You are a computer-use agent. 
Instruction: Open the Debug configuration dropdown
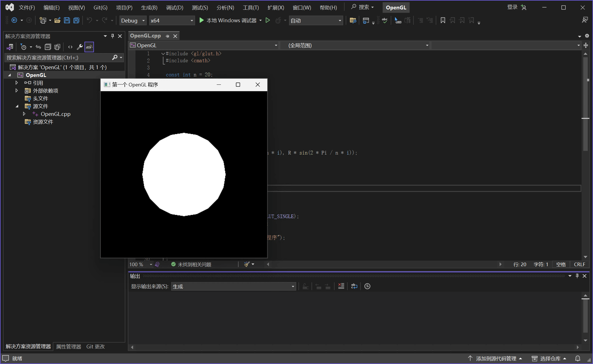pos(133,21)
